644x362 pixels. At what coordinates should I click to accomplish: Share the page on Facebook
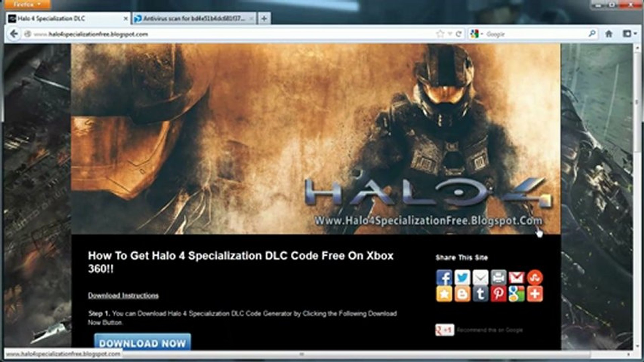pyautogui.click(x=444, y=278)
